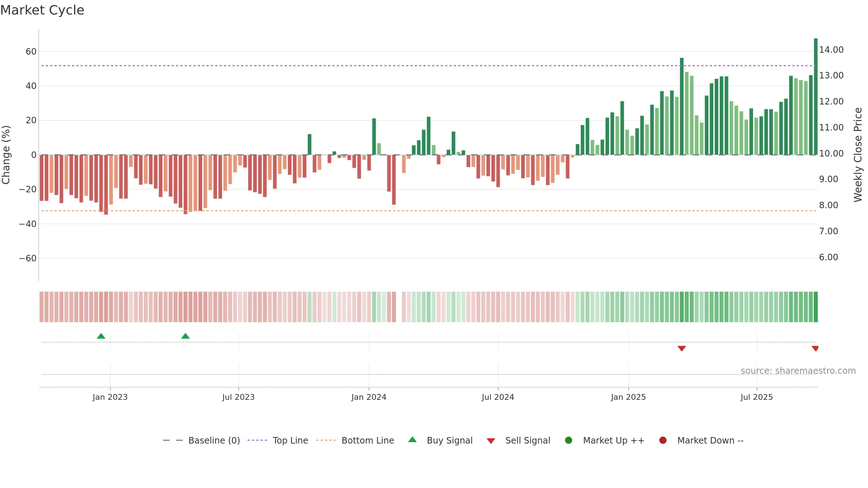The image size is (868, 488).
Task: Click the first red heatmap cell at strip's left end
Action: click(x=42, y=307)
